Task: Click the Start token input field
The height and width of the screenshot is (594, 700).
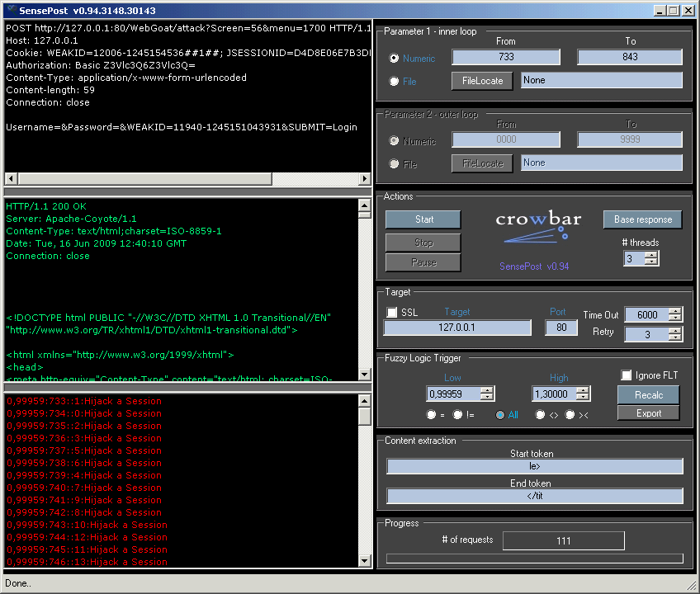Action: point(535,467)
